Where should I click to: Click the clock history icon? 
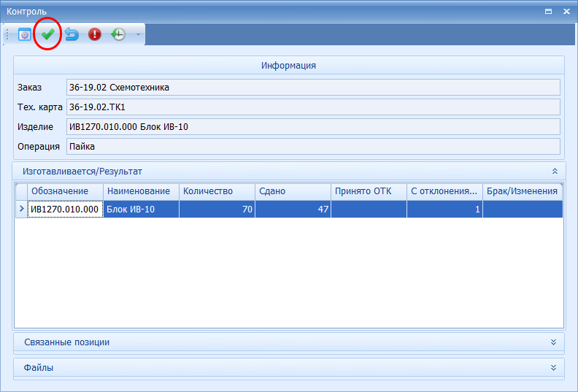(118, 34)
